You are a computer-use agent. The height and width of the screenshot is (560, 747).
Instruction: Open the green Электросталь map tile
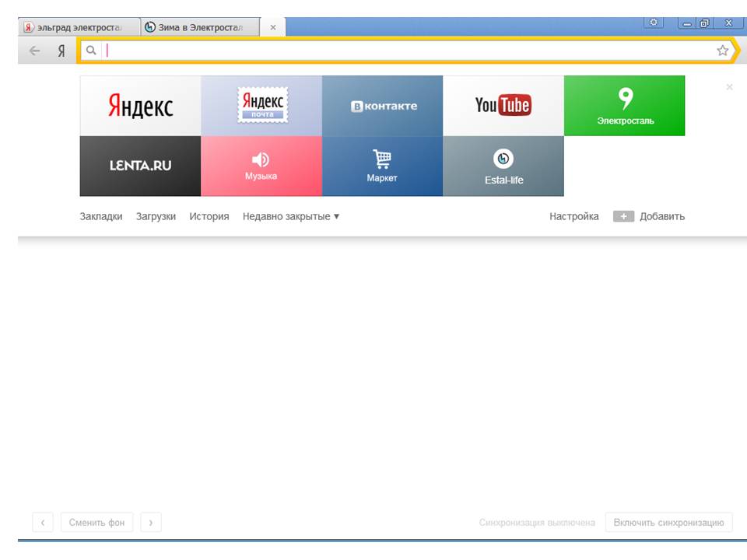coord(625,106)
